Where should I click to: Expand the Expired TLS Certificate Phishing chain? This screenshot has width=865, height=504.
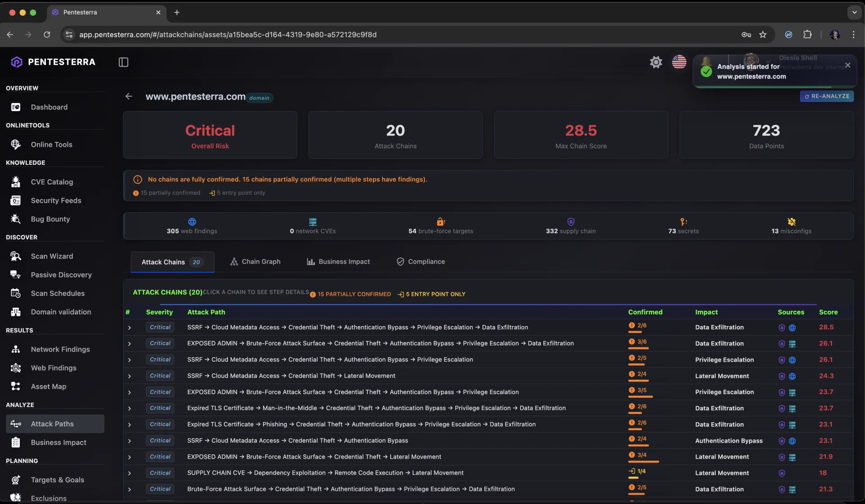[129, 425]
